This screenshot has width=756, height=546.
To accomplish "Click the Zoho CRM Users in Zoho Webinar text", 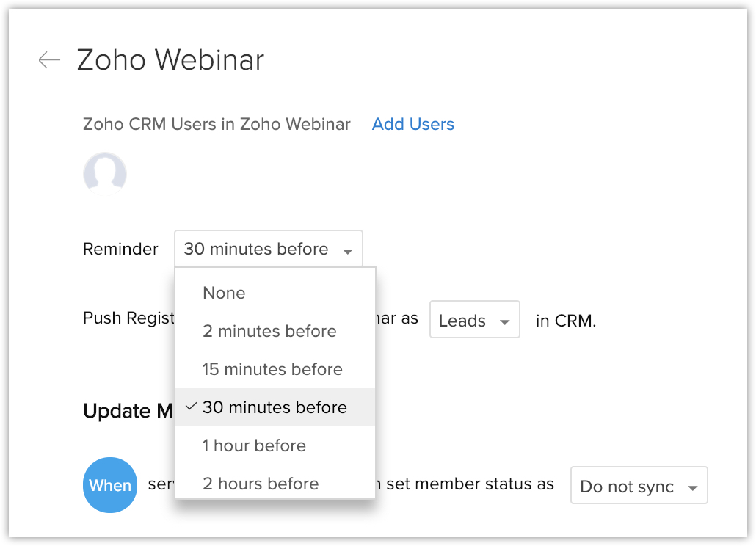I will click(217, 125).
